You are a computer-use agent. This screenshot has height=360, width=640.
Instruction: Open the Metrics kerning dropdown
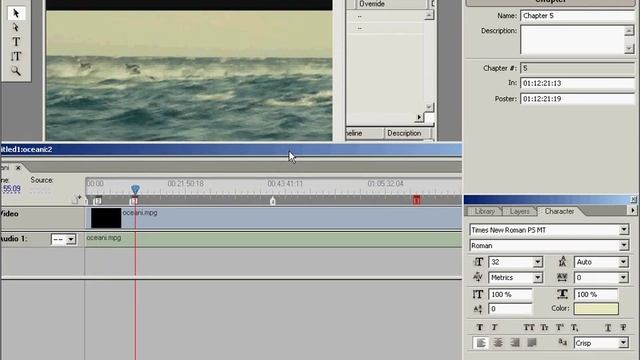click(x=538, y=278)
